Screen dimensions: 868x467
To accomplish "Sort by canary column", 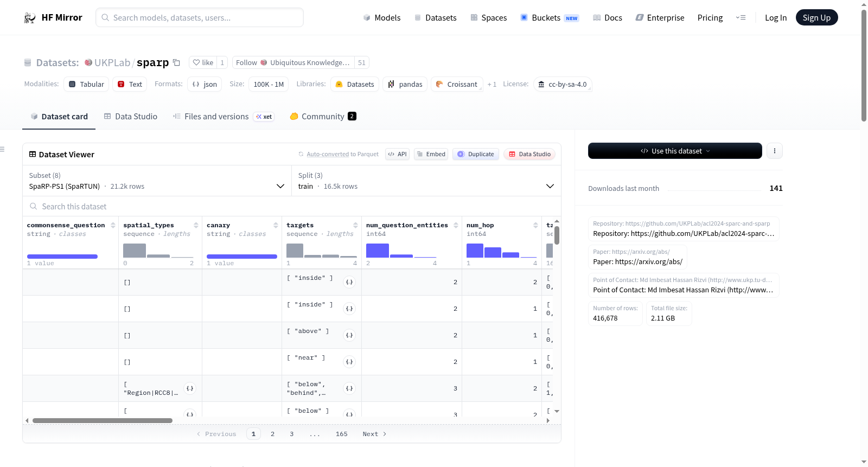I will (x=276, y=225).
